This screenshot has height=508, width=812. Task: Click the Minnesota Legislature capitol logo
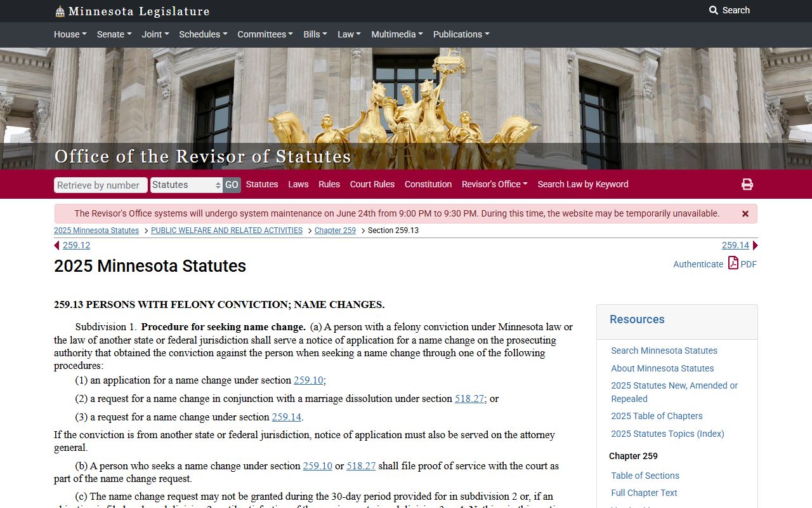pyautogui.click(x=60, y=11)
